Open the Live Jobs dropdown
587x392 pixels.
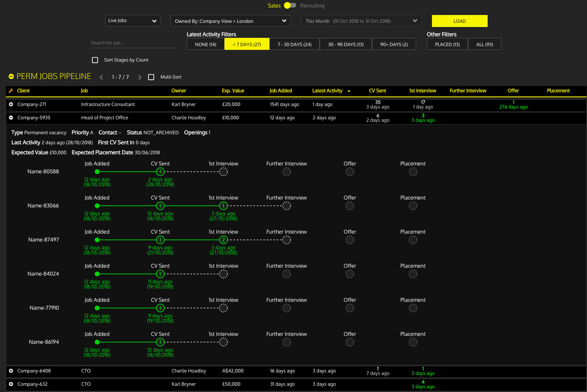(x=133, y=21)
